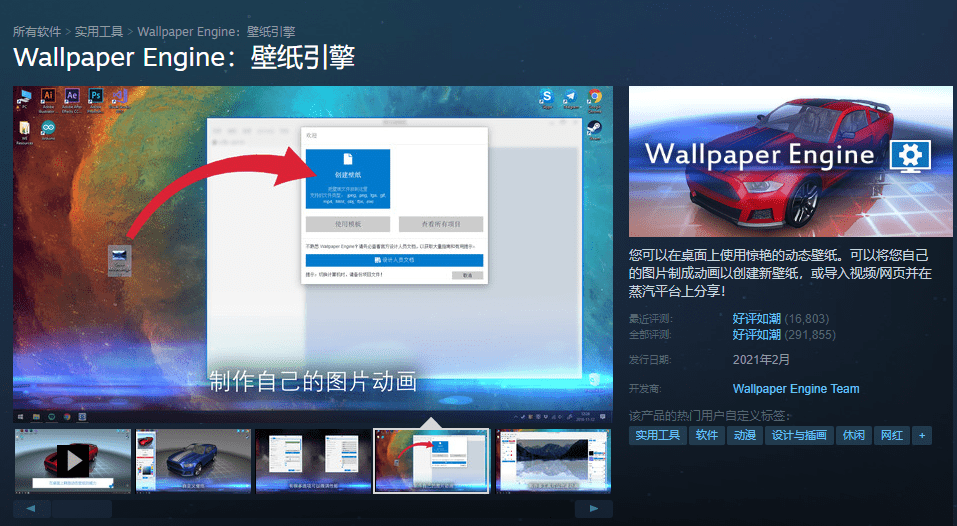Click the plus button after the tags

(921, 435)
